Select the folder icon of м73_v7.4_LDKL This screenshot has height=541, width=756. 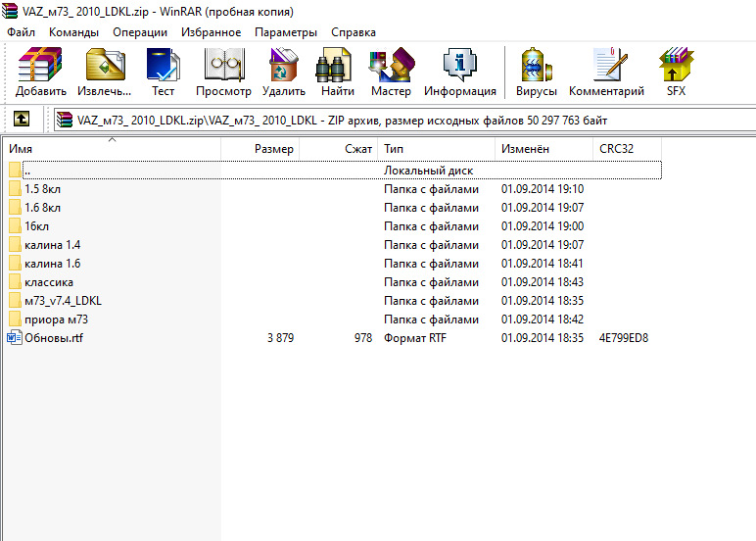pyautogui.click(x=15, y=301)
